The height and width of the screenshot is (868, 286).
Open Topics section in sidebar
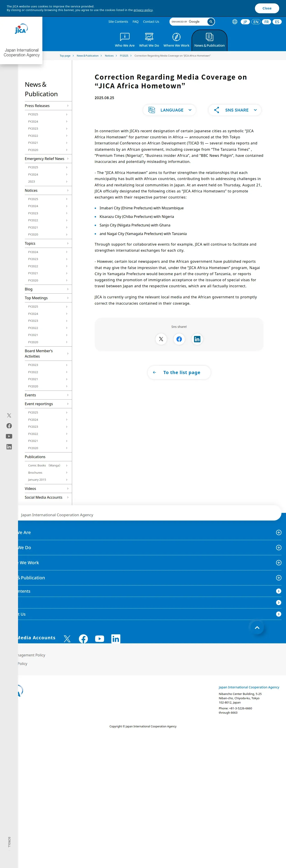tap(48, 243)
